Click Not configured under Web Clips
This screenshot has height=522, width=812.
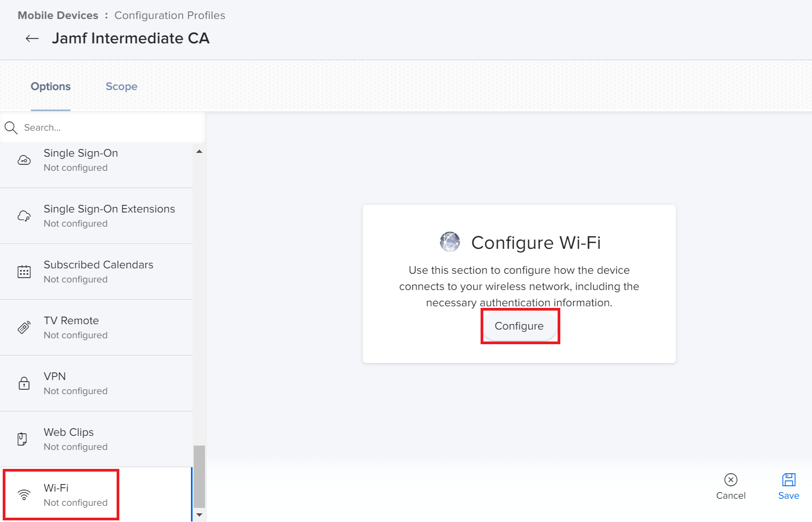click(75, 447)
